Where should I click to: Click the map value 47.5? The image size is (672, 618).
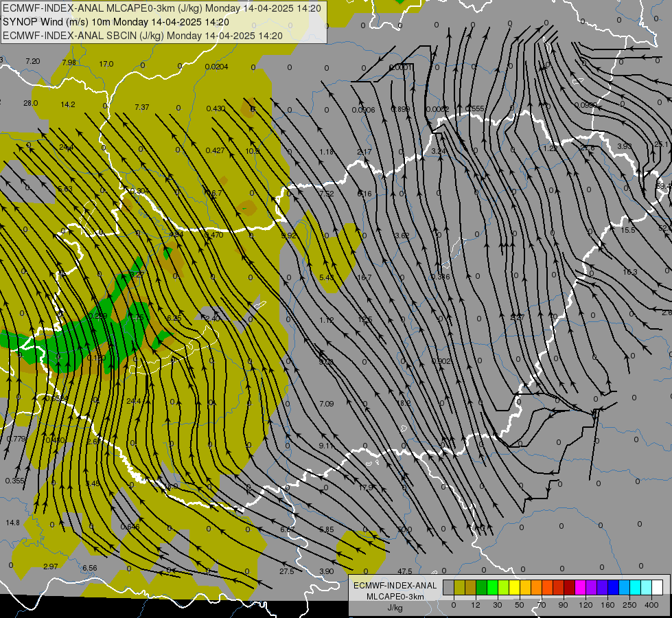(404, 571)
